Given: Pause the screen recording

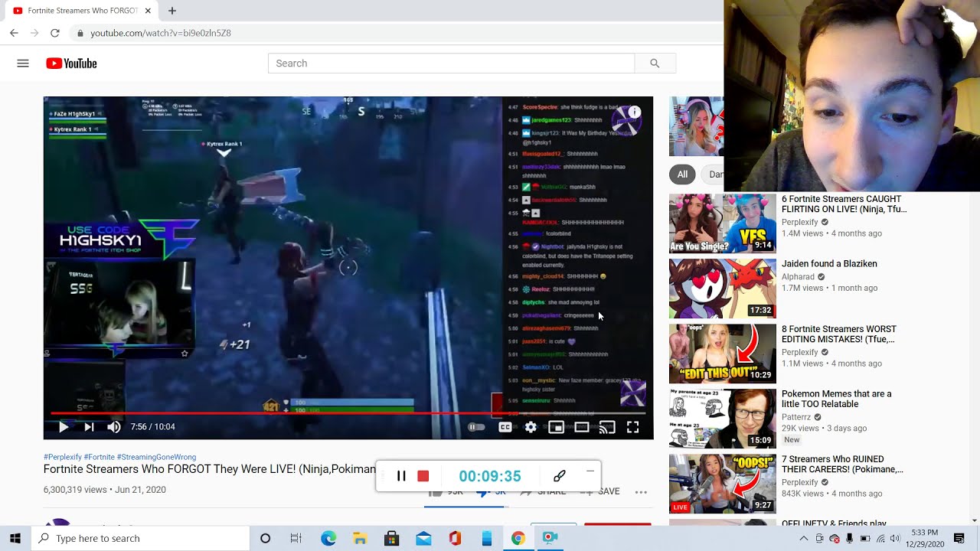Looking at the screenshot, I should tap(401, 476).
